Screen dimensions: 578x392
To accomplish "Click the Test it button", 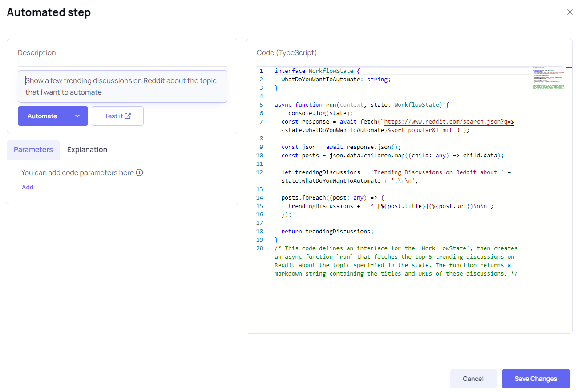I will click(117, 116).
